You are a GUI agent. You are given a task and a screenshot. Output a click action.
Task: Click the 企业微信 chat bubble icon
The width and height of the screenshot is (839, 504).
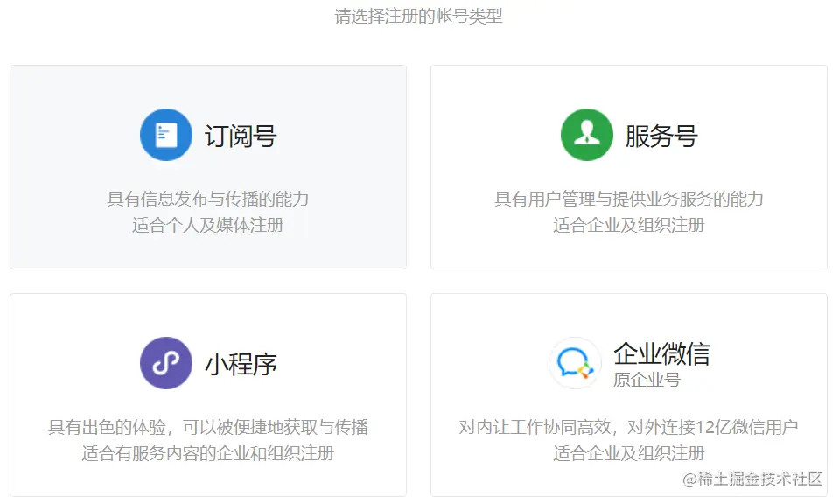(x=575, y=363)
